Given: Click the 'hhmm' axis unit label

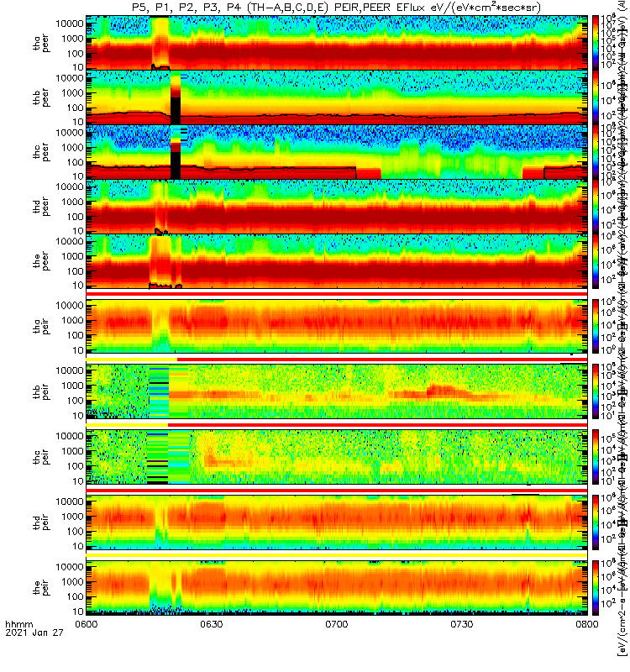Looking at the screenshot, I should point(19,624).
